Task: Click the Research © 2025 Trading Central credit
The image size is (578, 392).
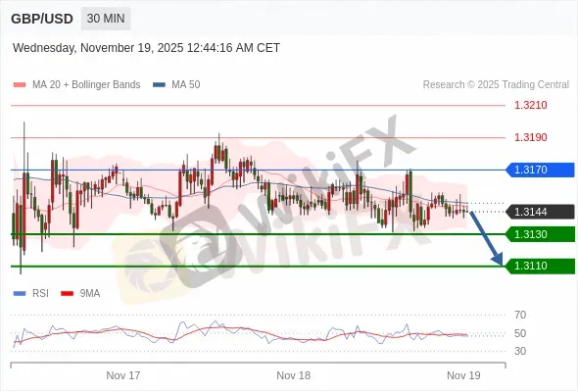Action: pyautogui.click(x=496, y=85)
